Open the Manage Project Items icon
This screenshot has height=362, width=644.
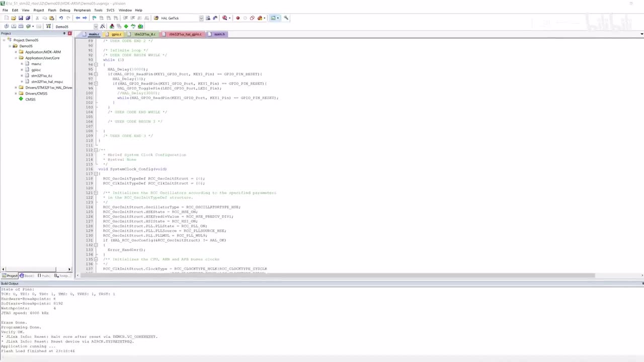pos(112,26)
